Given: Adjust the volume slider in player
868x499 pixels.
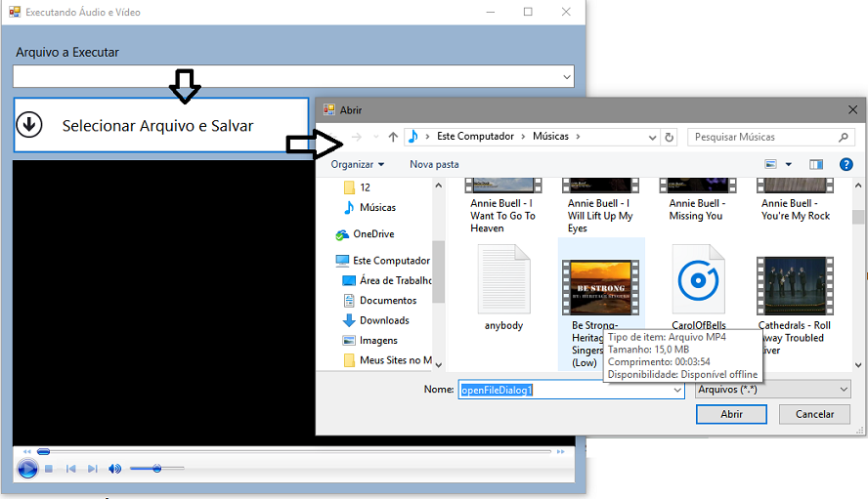Looking at the screenshot, I should [x=156, y=469].
